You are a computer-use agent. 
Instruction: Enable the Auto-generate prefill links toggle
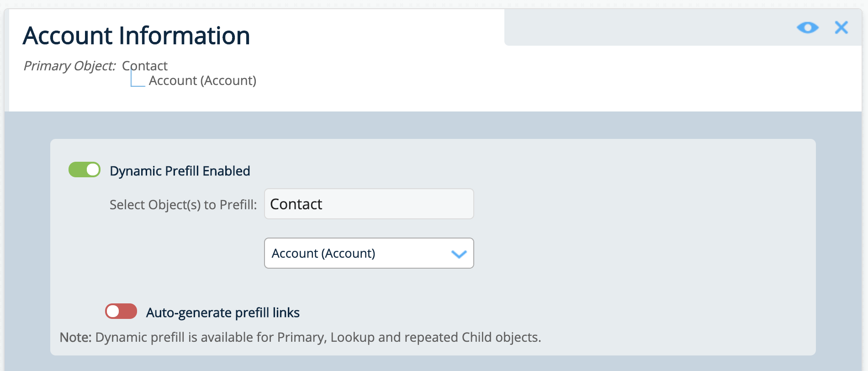[x=121, y=312]
